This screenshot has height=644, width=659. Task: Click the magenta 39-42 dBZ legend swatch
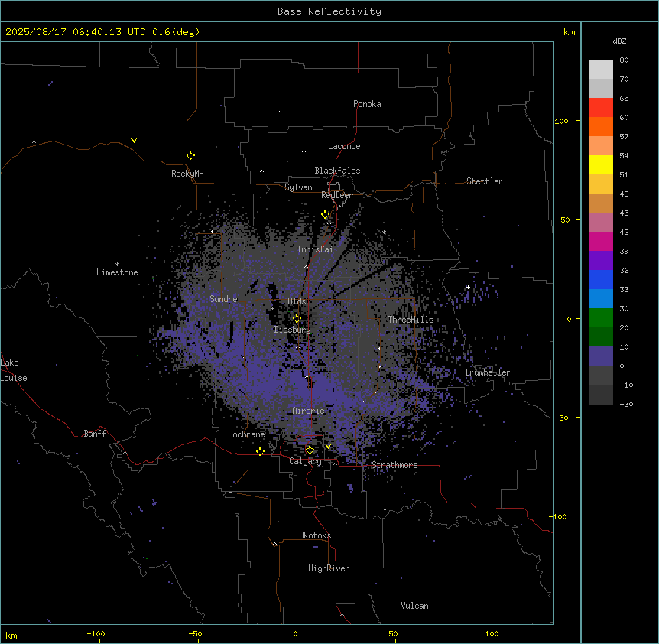[x=601, y=241]
